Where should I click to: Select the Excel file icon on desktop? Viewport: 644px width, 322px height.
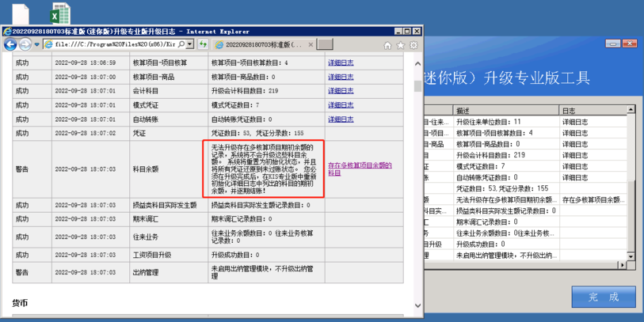59,13
